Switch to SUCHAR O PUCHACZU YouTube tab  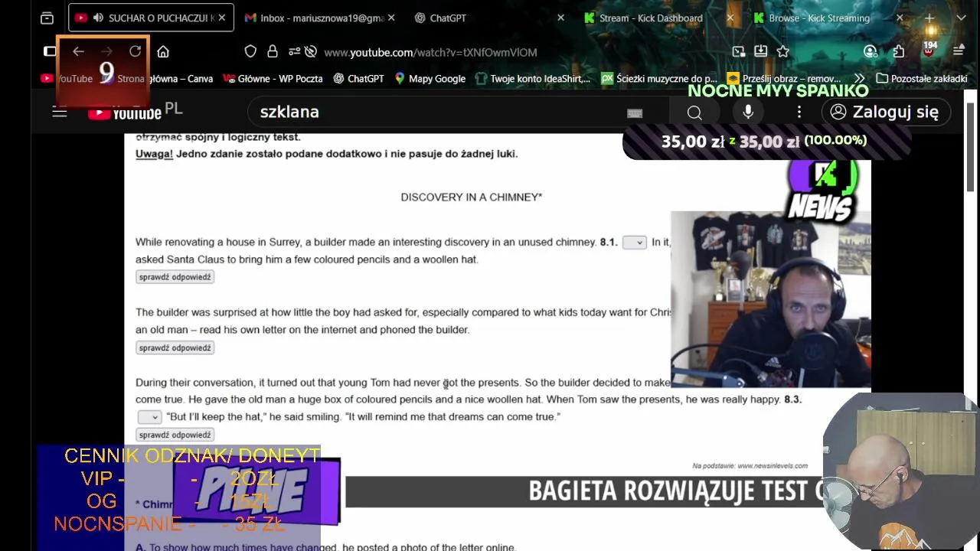(151, 18)
